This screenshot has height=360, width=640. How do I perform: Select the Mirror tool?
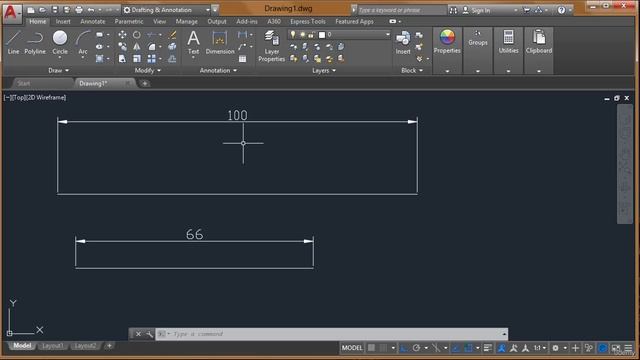pyautogui.click(x=137, y=47)
